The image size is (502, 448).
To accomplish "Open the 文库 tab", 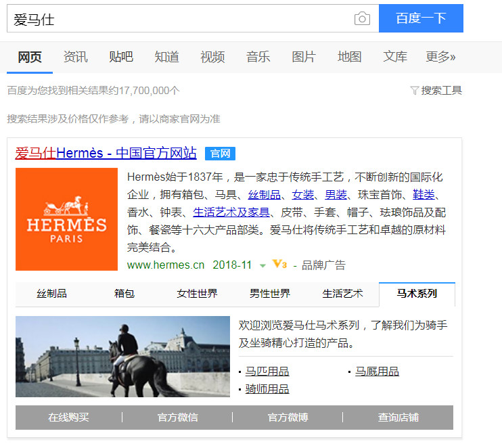I will pyautogui.click(x=395, y=57).
